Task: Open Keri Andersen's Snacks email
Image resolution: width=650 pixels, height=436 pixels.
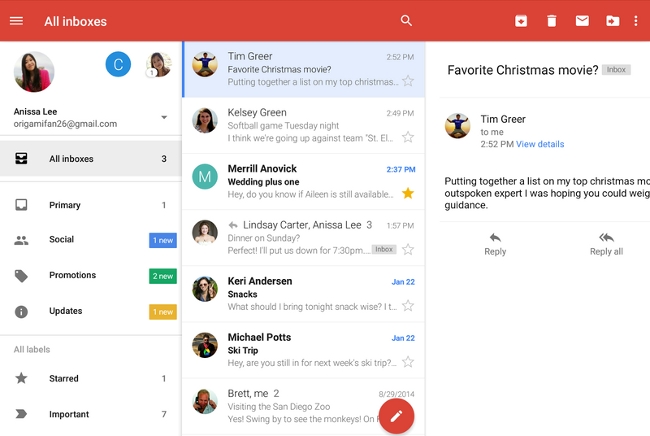Action: coord(300,294)
